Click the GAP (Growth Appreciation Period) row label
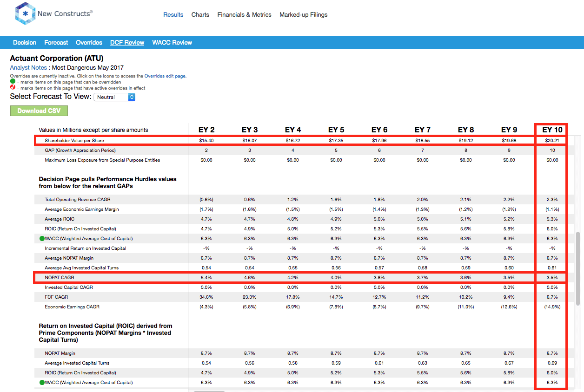 pos(80,150)
